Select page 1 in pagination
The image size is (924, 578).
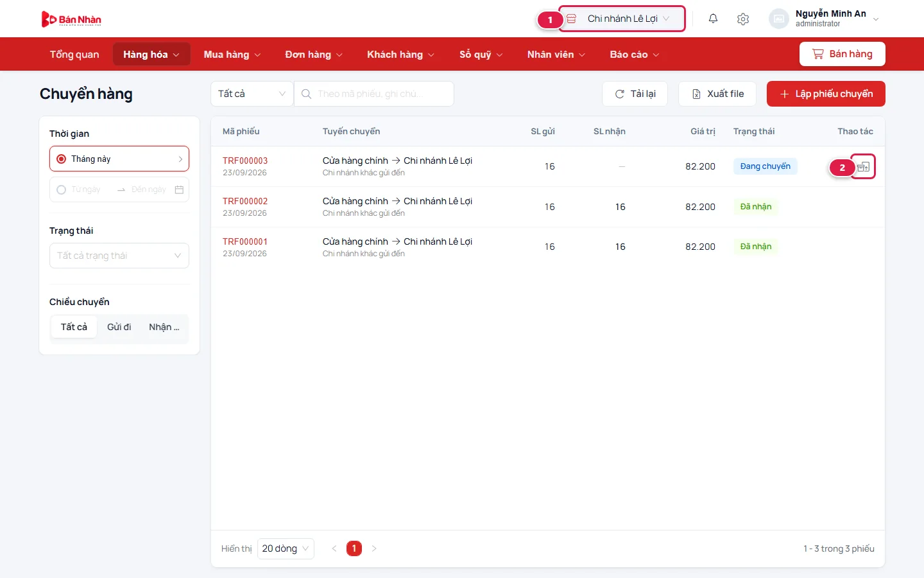click(354, 548)
